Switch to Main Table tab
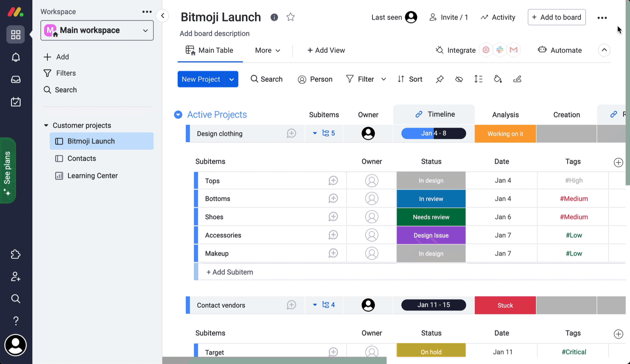The height and width of the screenshot is (364, 630). (210, 50)
